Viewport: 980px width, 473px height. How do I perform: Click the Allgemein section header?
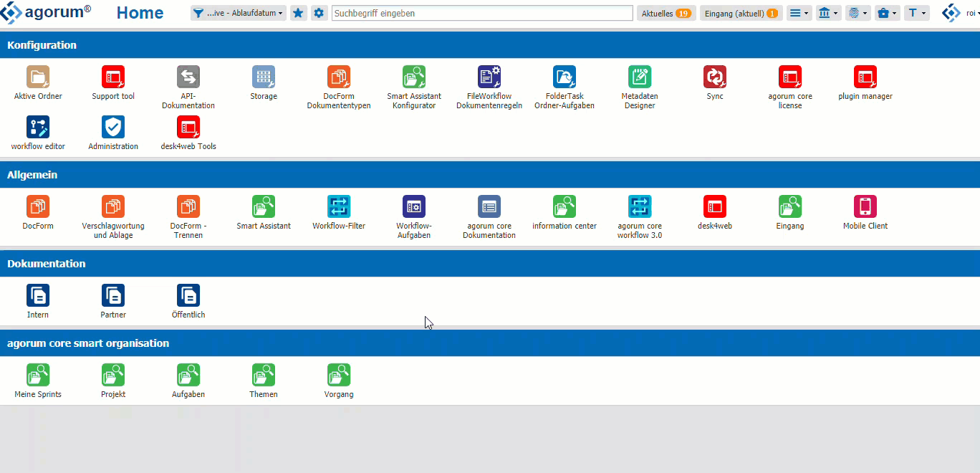490,174
